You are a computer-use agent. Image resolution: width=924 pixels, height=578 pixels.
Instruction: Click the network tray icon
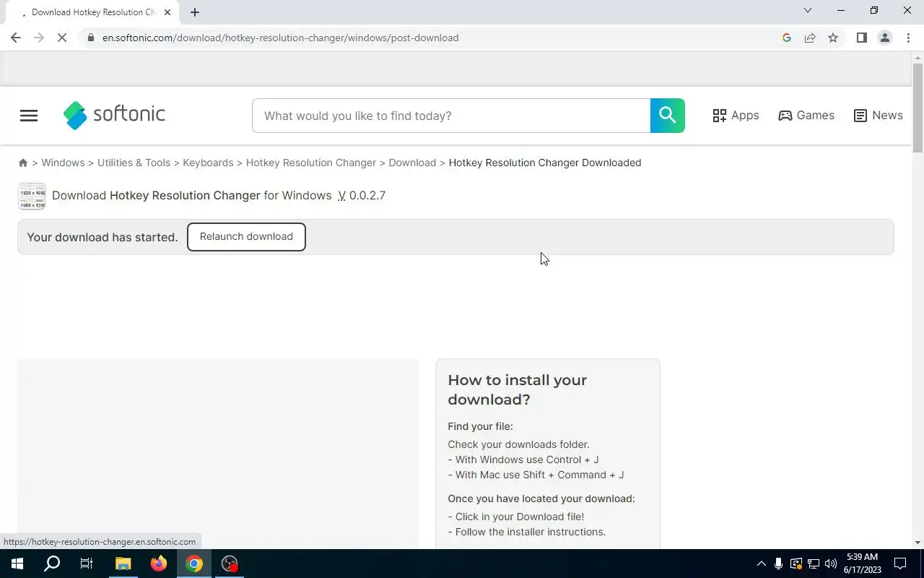[814, 564]
